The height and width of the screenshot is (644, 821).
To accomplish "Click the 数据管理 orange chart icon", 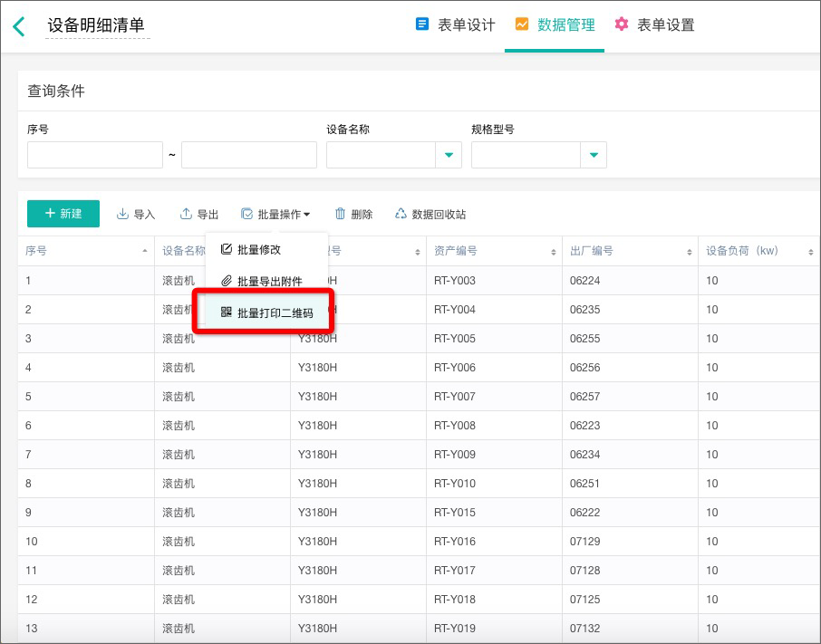I will (522, 24).
